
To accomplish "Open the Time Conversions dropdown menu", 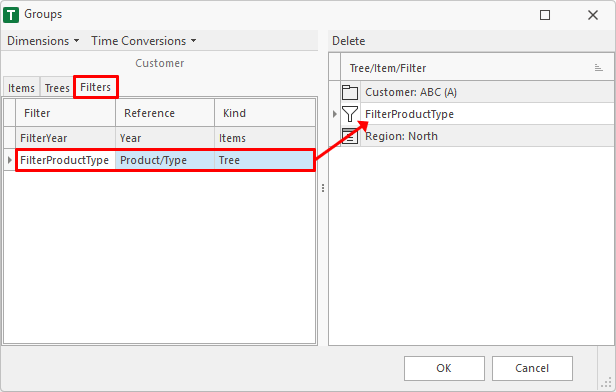I will 143,41.
